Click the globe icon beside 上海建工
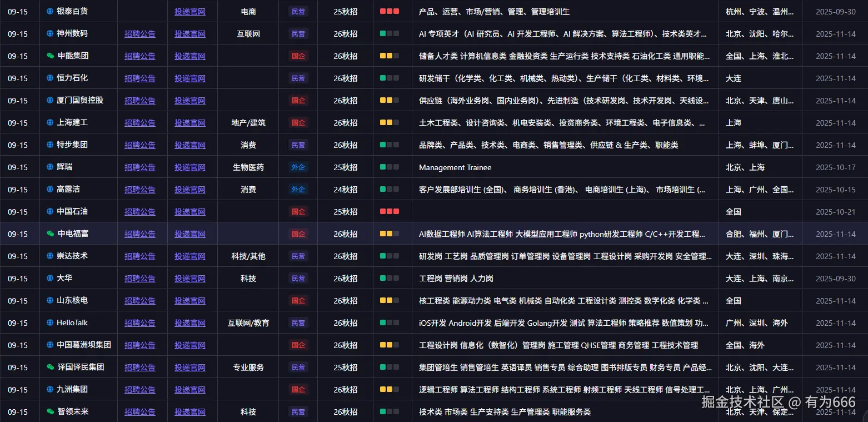The height and width of the screenshot is (422, 868). [x=50, y=122]
